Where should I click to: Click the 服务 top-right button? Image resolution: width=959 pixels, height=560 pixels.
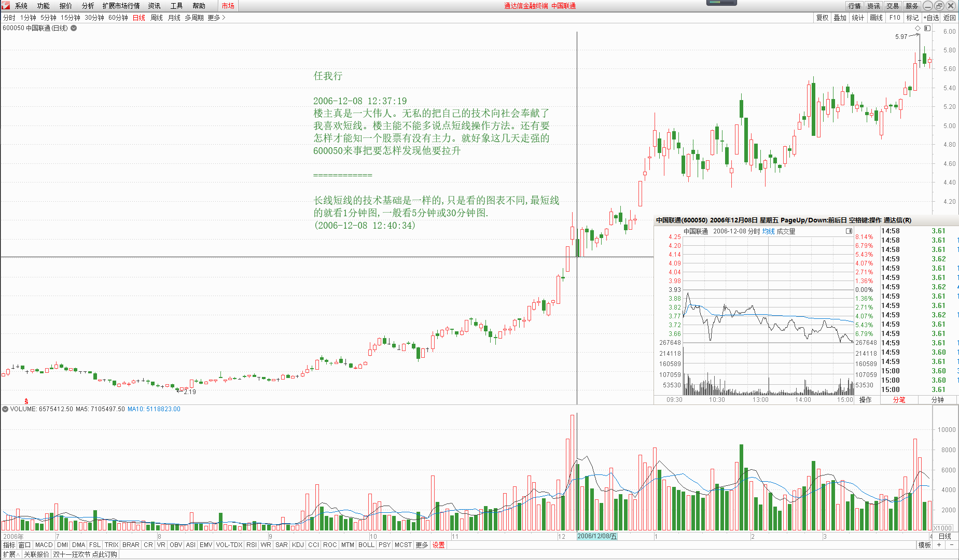pos(912,6)
